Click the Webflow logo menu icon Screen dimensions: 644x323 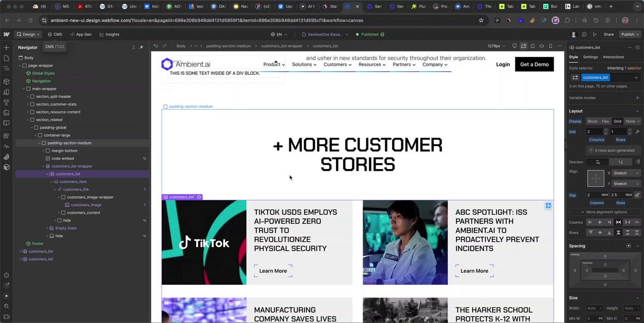(7, 34)
